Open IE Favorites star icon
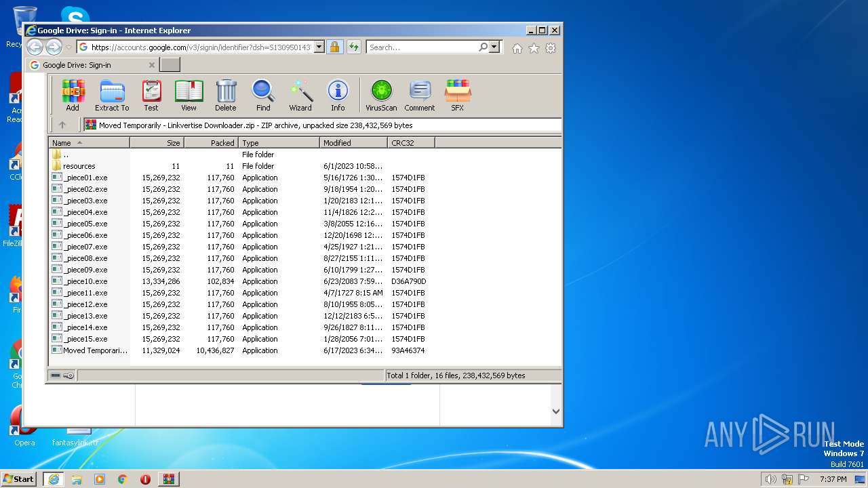 pos(534,48)
